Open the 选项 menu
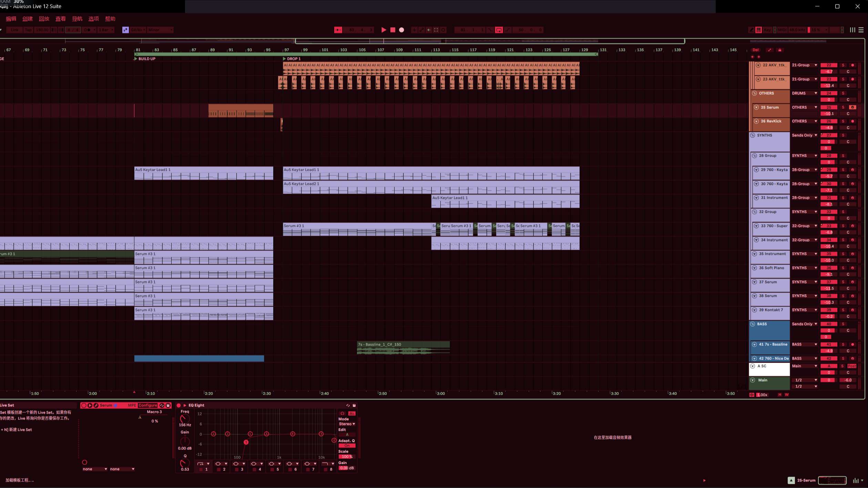This screenshot has width=868, height=488. pyautogui.click(x=93, y=19)
